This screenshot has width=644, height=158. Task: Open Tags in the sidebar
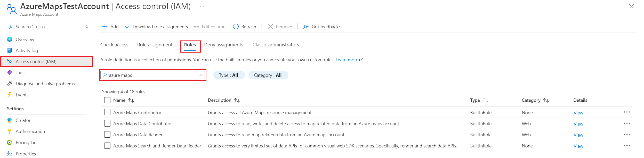[20, 73]
